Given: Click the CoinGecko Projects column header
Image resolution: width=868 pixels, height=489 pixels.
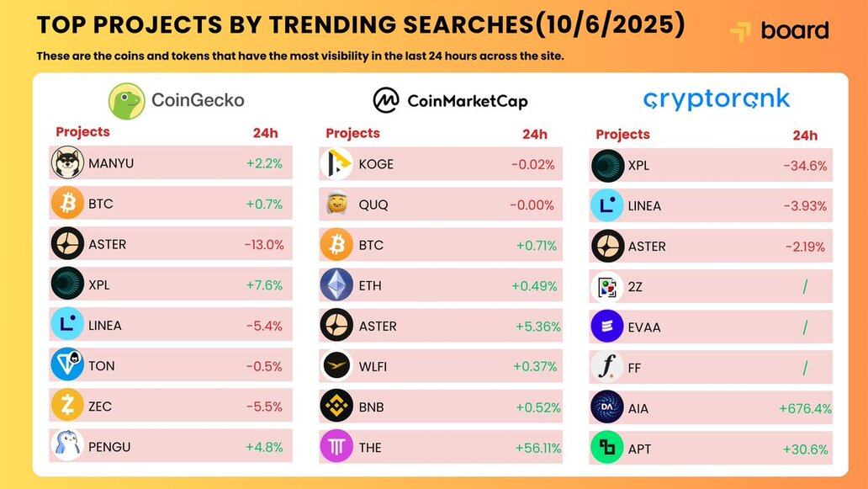Looking at the screenshot, I should (82, 131).
